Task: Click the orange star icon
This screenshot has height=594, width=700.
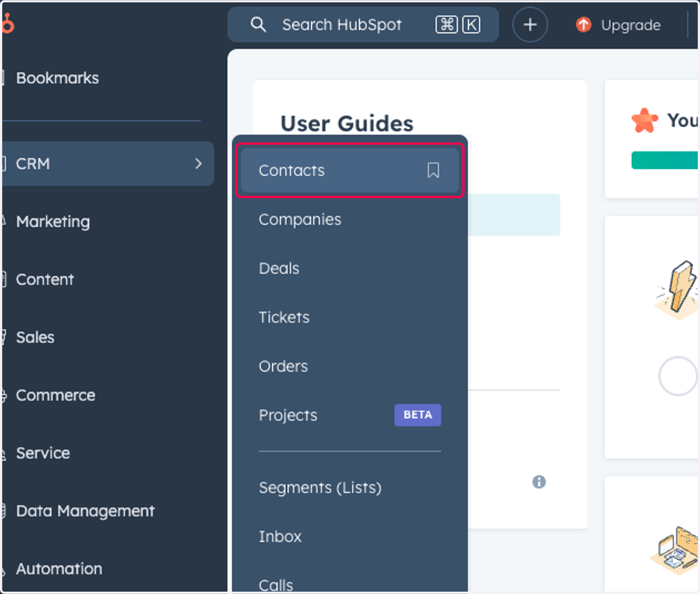Action: click(645, 121)
